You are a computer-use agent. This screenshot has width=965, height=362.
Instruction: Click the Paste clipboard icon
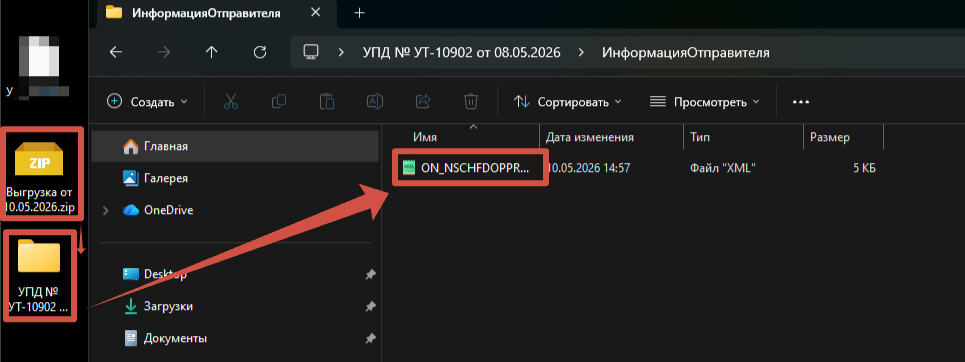[327, 102]
